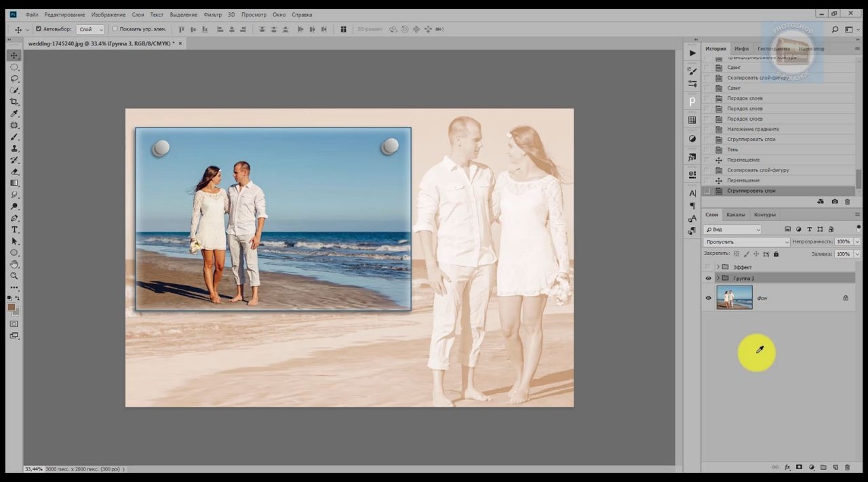Open the Непрозрачность opacity dropdown arrow

pyautogui.click(x=858, y=242)
